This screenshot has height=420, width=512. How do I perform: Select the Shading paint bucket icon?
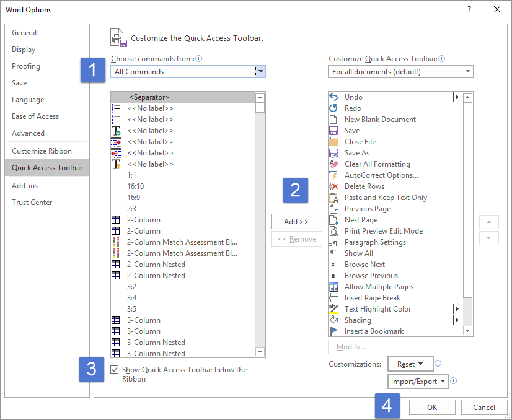point(333,320)
